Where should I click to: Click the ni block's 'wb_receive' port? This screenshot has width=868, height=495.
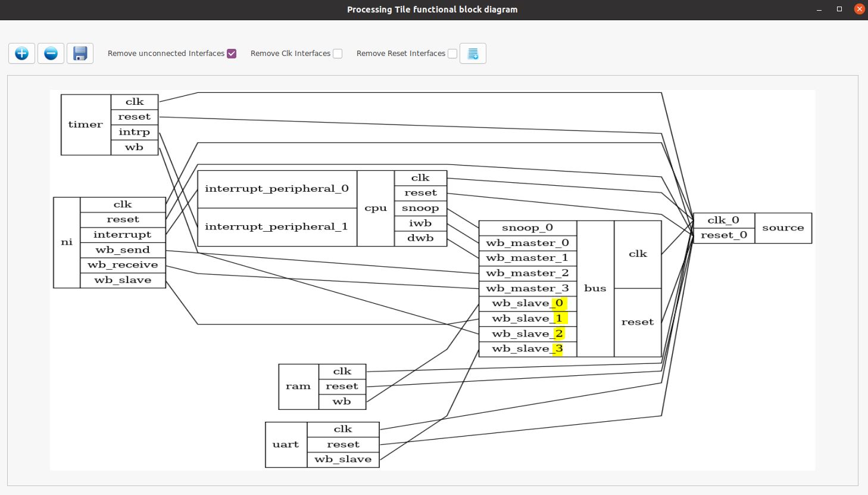123,265
